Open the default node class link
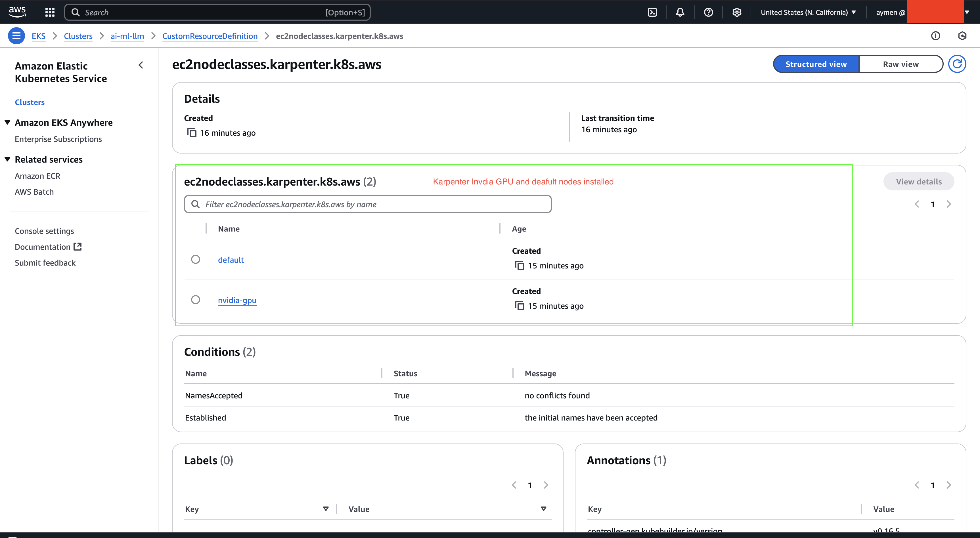The height and width of the screenshot is (538, 980). [x=231, y=260]
